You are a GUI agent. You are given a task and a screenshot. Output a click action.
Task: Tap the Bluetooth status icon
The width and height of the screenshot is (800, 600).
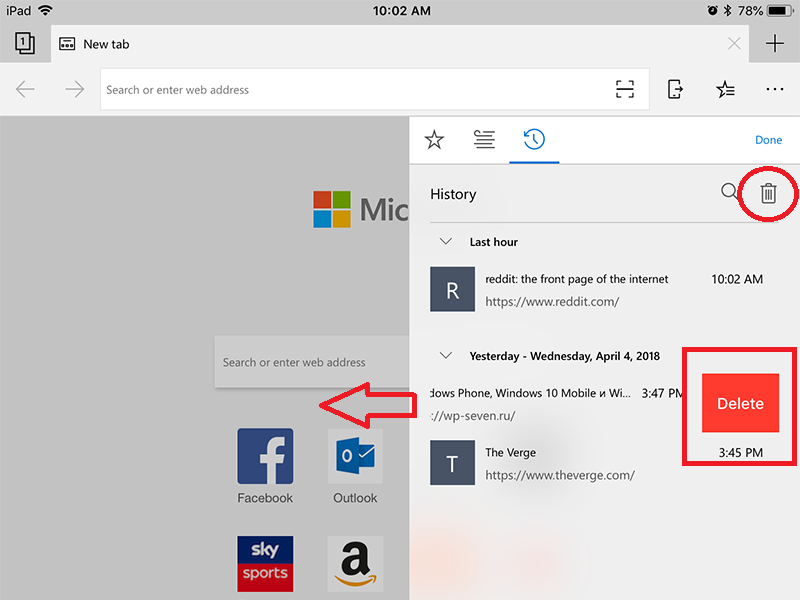pos(728,10)
